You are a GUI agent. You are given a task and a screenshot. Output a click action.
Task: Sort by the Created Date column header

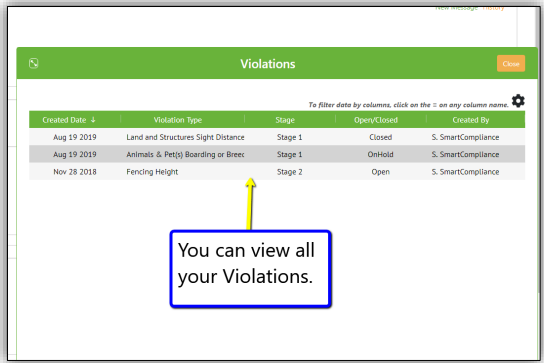(x=64, y=120)
